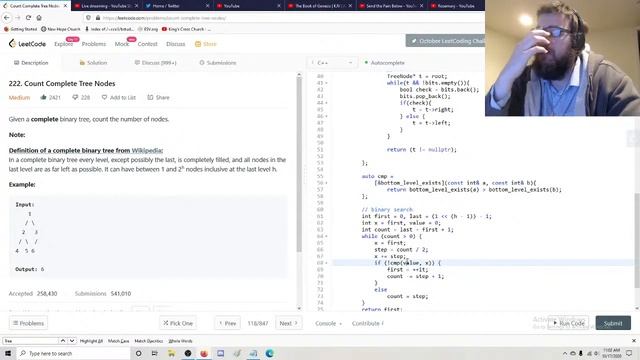Open the C++ language dropdown
Image resolution: width=640 pixels, height=360 pixels.
(331, 63)
